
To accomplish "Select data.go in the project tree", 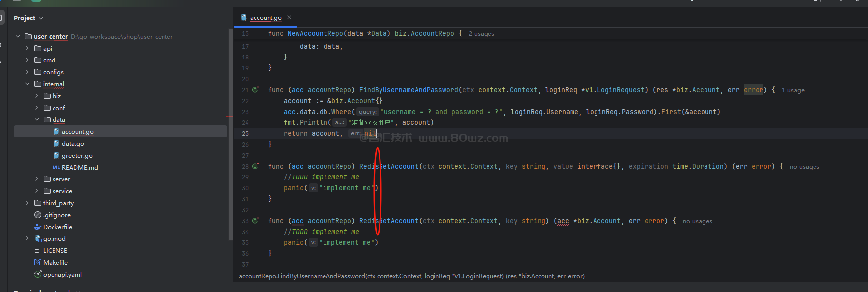I will tap(73, 144).
